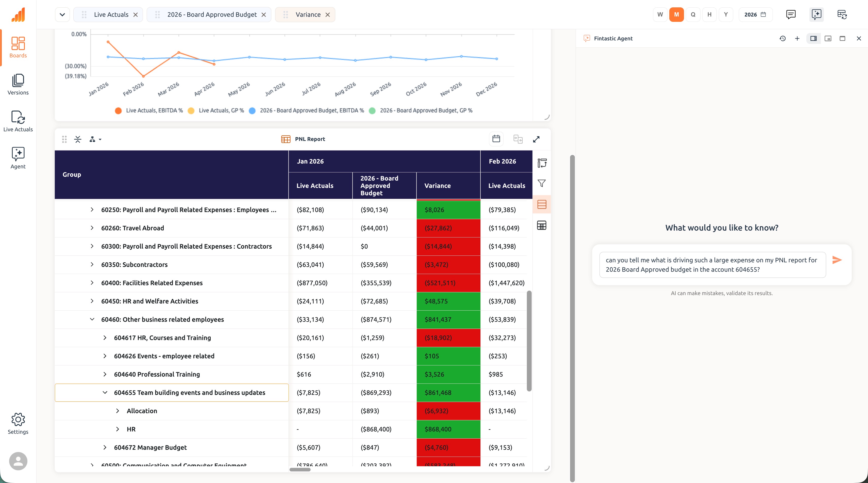Image resolution: width=868 pixels, height=483 pixels.
Task: Click the agent question input field
Action: click(x=712, y=265)
